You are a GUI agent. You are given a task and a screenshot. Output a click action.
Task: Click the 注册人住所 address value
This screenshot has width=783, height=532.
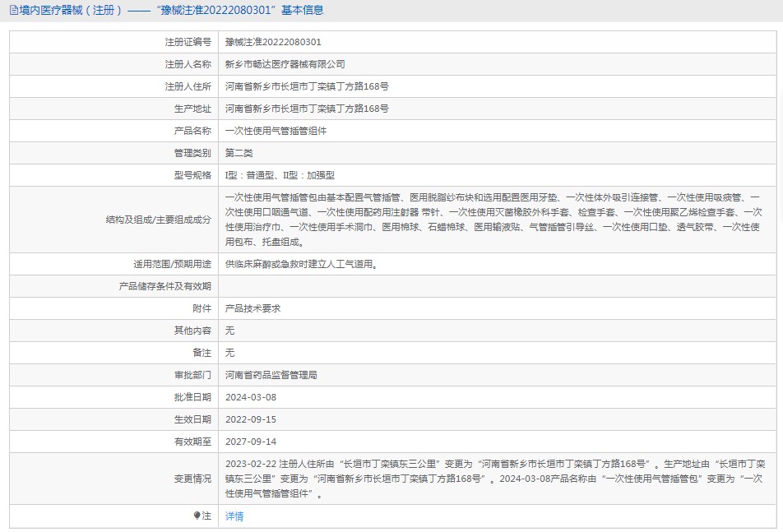[307, 86]
